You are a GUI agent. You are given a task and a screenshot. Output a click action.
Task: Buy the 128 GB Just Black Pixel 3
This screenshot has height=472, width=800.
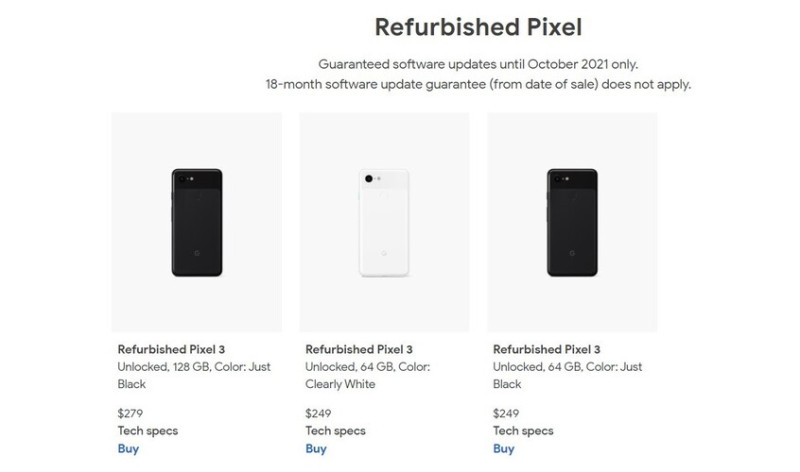click(x=128, y=449)
